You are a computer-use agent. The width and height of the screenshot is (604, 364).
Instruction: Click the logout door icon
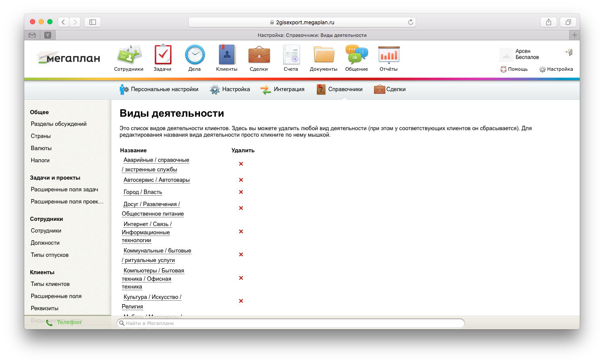pos(569,52)
